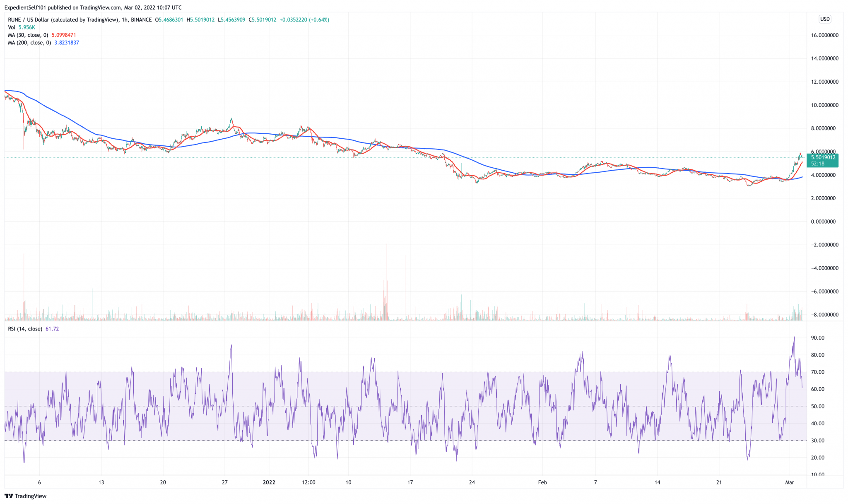The height and width of the screenshot is (504, 848).
Task: Click the countdown timer 52:18
Action: click(818, 164)
